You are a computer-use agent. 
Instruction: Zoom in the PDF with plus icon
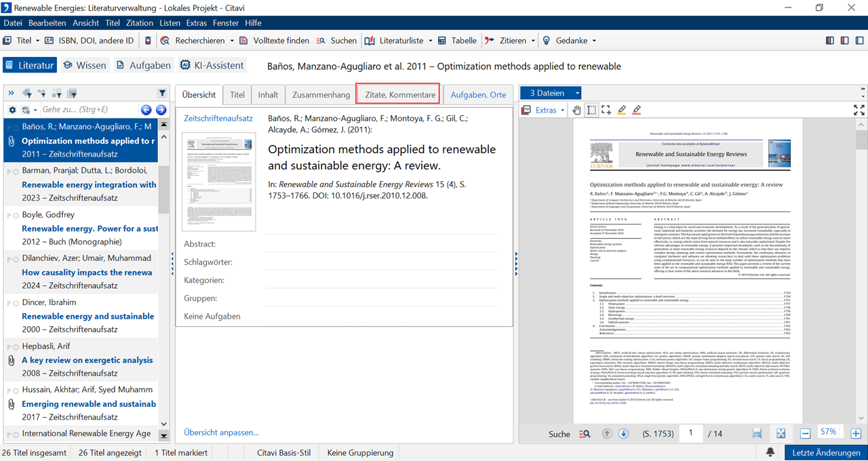(856, 433)
